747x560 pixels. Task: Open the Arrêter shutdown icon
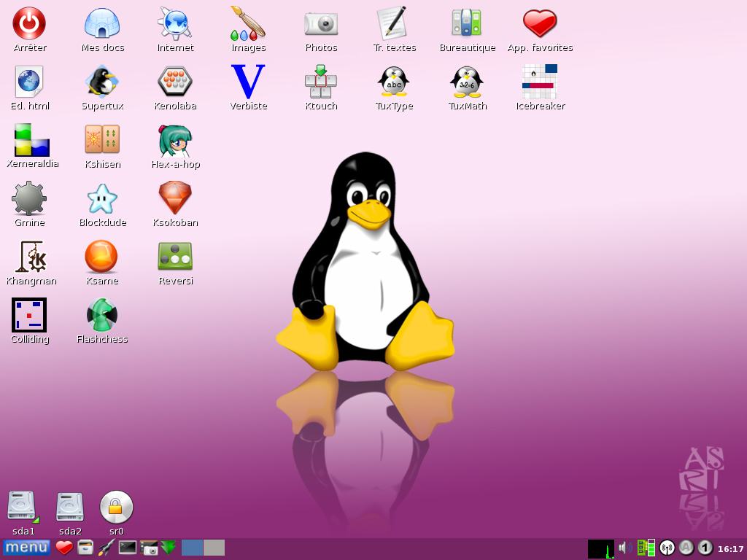29,23
